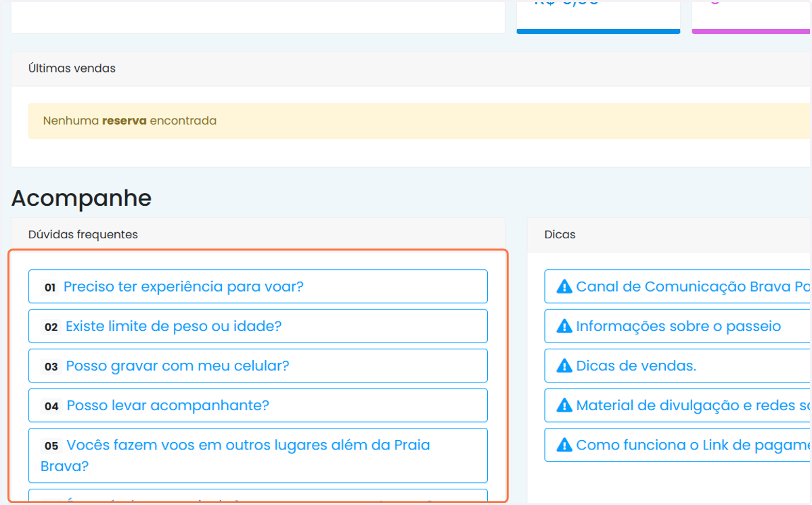
Task: Click warning icon beside 'Dicas de vendas.'
Action: coord(564,366)
